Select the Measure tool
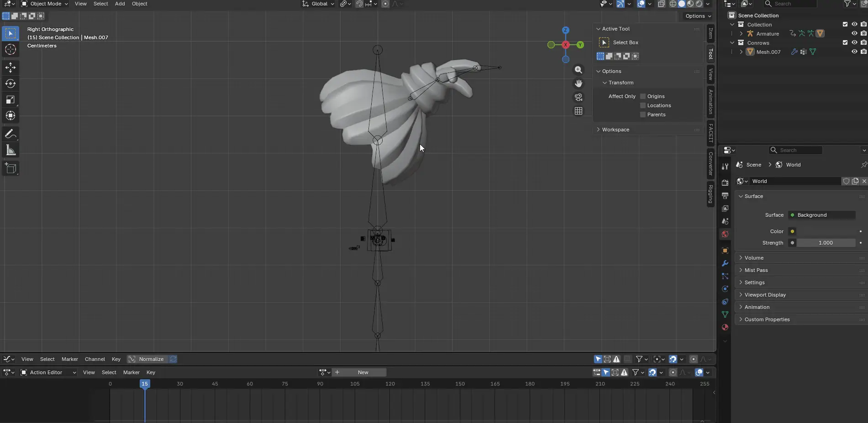Image resolution: width=868 pixels, height=423 pixels. point(11,150)
